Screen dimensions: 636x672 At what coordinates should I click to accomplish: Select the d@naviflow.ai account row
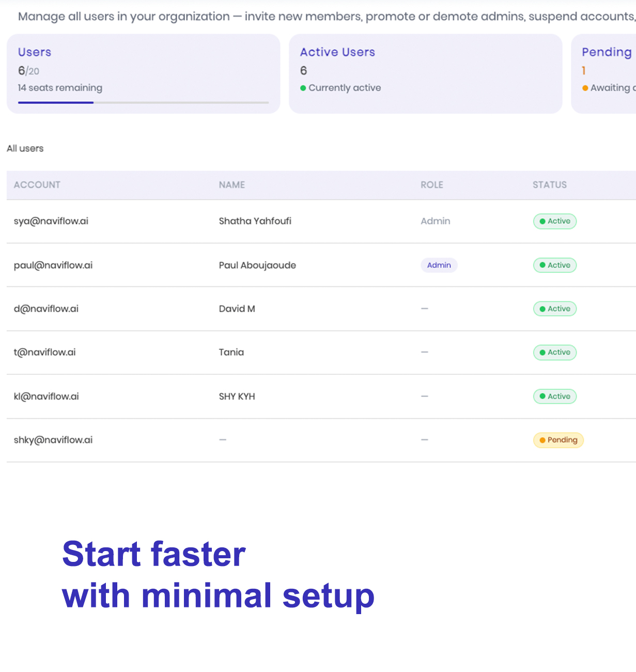(321, 309)
